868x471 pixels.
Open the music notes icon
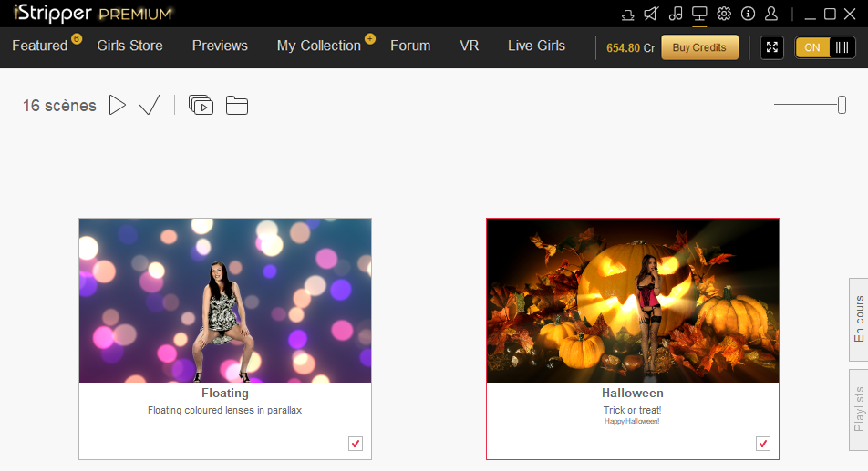click(x=676, y=14)
